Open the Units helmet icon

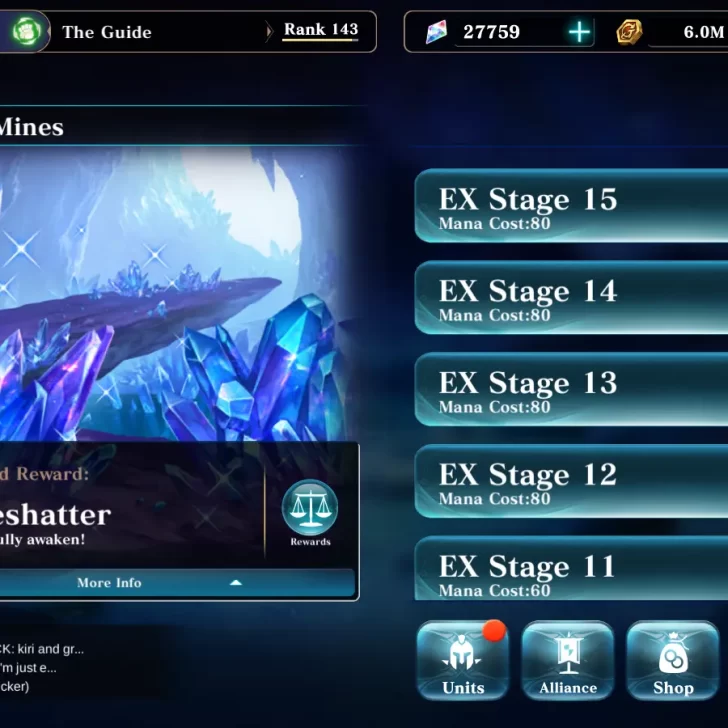463,660
